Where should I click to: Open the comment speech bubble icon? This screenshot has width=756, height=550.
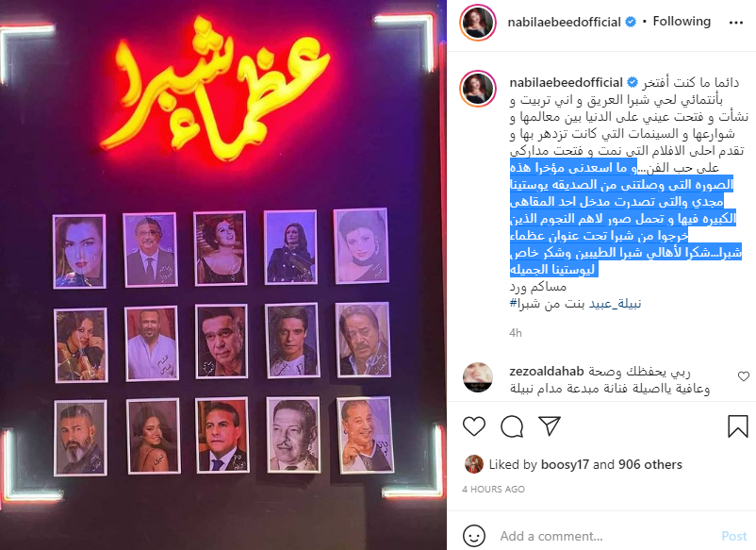tap(512, 426)
